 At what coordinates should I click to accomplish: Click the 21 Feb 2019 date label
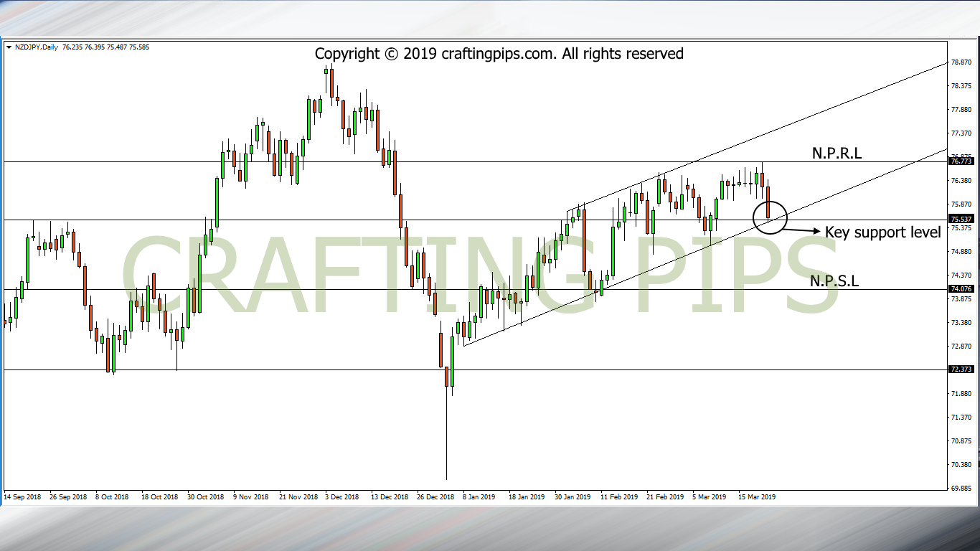coord(665,496)
